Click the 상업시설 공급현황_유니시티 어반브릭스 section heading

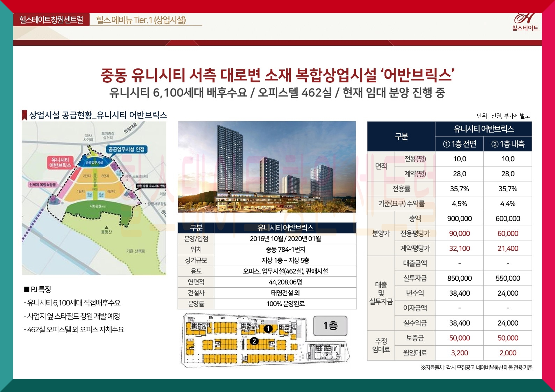coord(98,115)
